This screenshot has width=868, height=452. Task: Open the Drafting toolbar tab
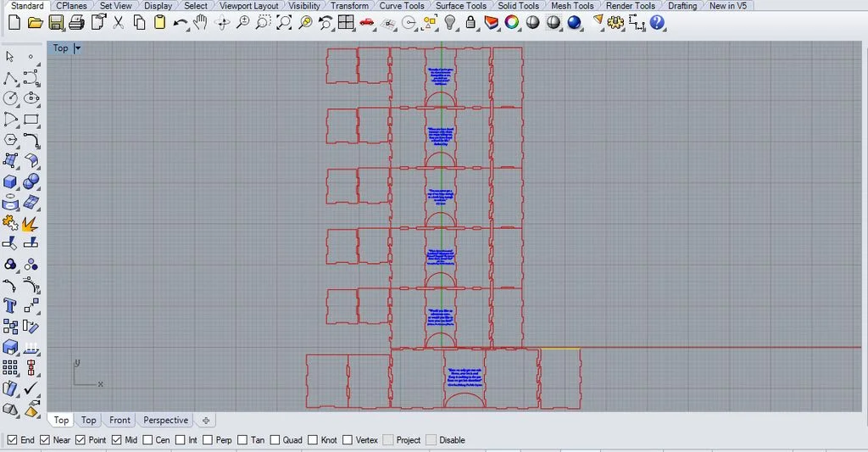point(682,6)
